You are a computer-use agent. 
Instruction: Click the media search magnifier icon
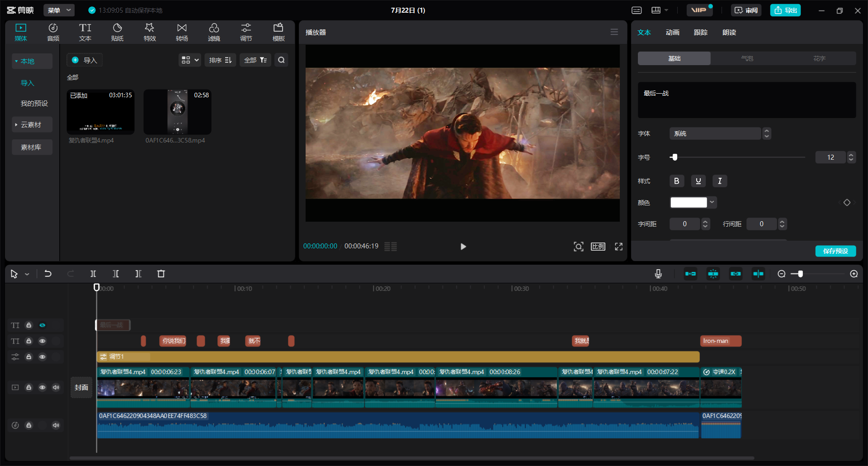click(x=281, y=60)
